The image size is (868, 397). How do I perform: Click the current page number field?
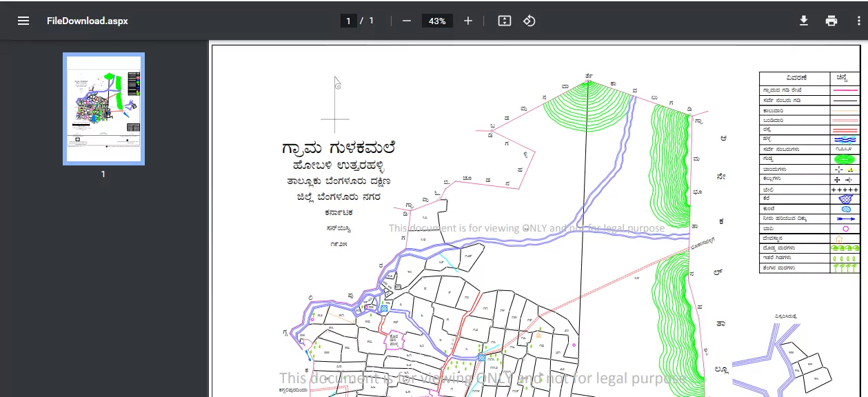pos(349,21)
